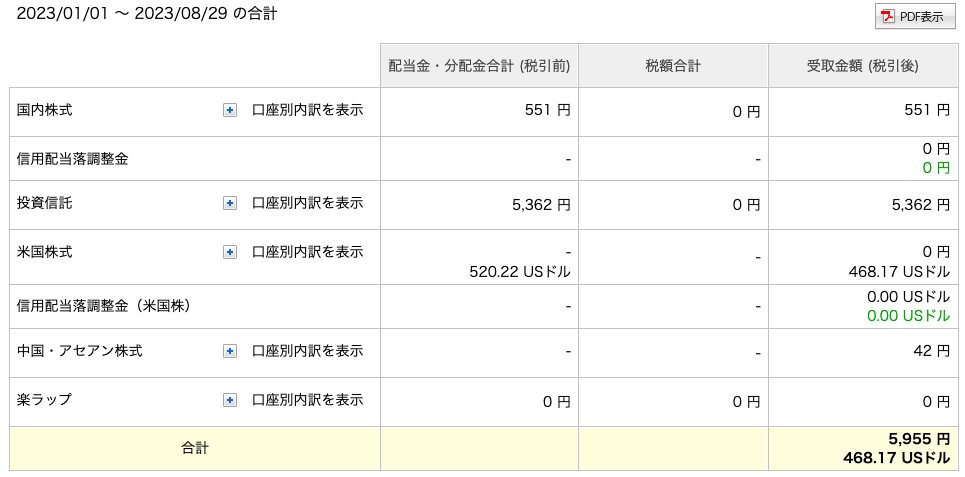965x477 pixels.
Task: Open 口座別内訳を表示 for 投資信託
Action: point(308,203)
